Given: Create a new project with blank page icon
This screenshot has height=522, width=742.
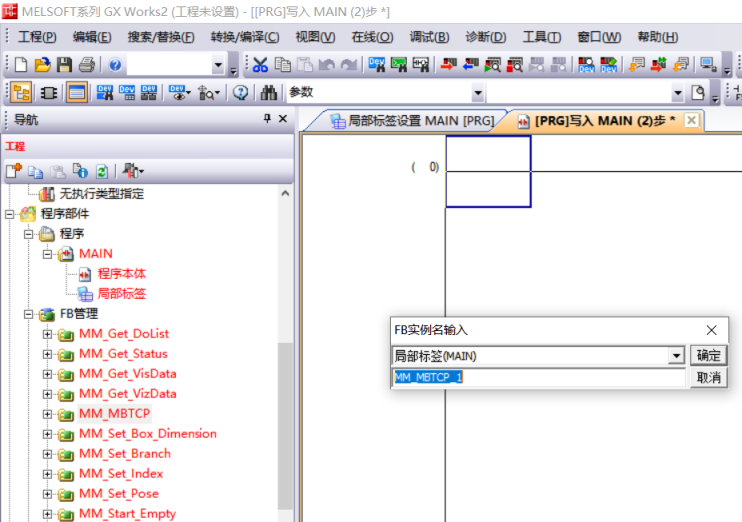Looking at the screenshot, I should [20, 64].
